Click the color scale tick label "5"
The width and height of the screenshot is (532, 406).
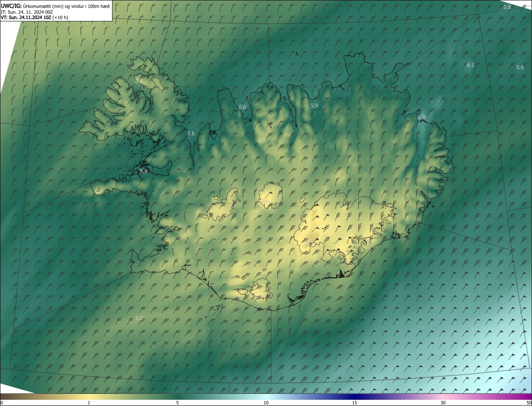click(x=177, y=403)
